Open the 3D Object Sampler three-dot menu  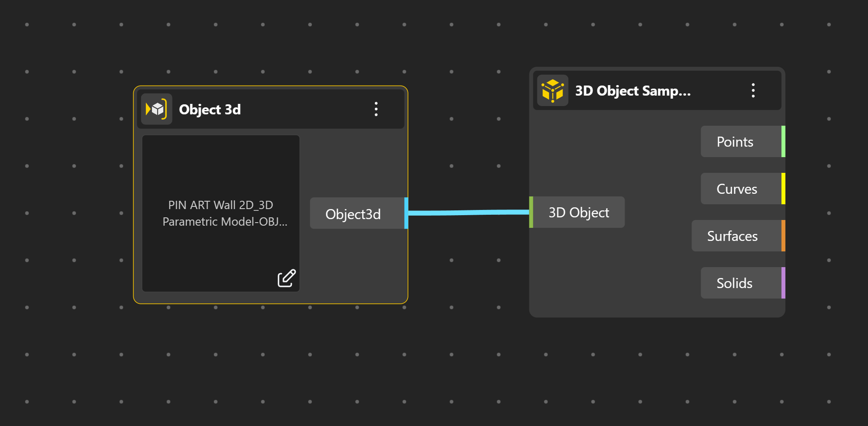pyautogui.click(x=753, y=90)
